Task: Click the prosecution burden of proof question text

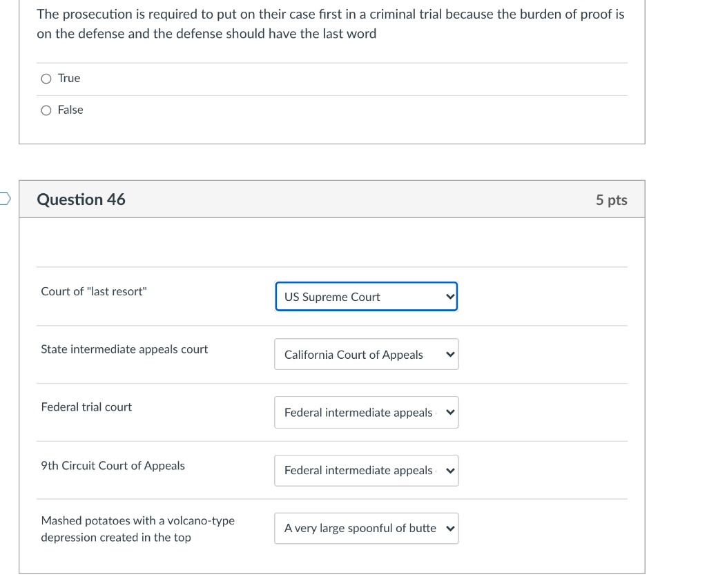Action: pyautogui.click(x=330, y=23)
